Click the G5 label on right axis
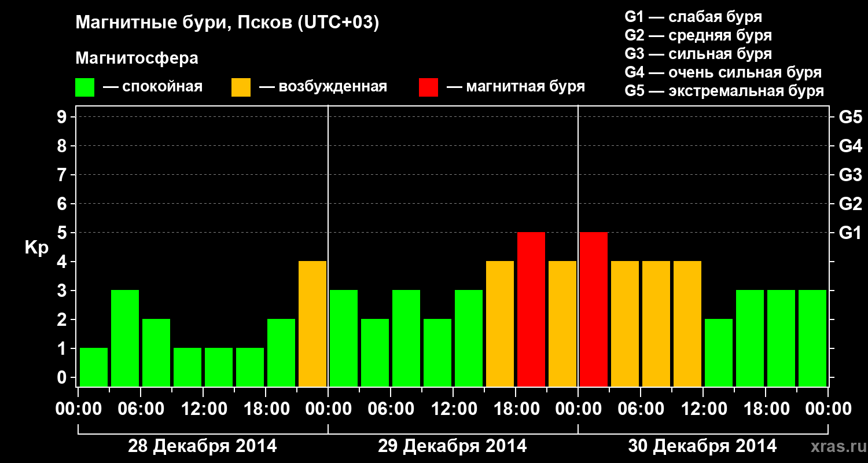The width and height of the screenshot is (868, 463). tap(850, 117)
